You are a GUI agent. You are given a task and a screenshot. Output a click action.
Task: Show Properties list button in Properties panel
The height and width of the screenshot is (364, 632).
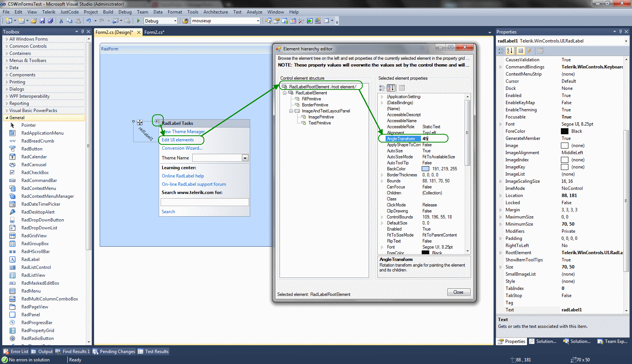pos(521,51)
